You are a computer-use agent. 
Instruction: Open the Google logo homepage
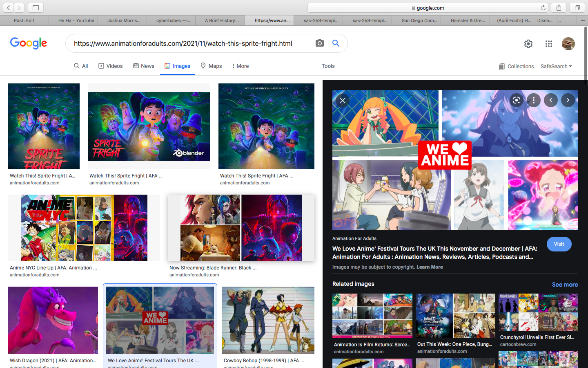(x=29, y=43)
